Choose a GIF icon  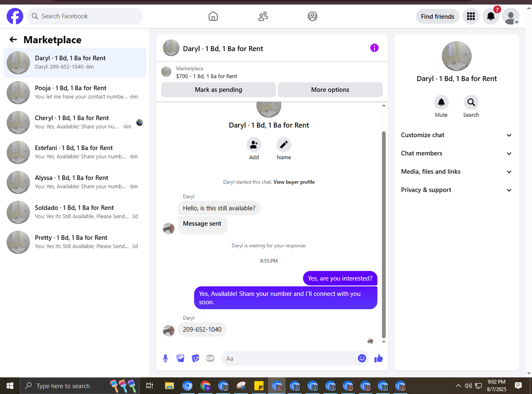pos(210,358)
